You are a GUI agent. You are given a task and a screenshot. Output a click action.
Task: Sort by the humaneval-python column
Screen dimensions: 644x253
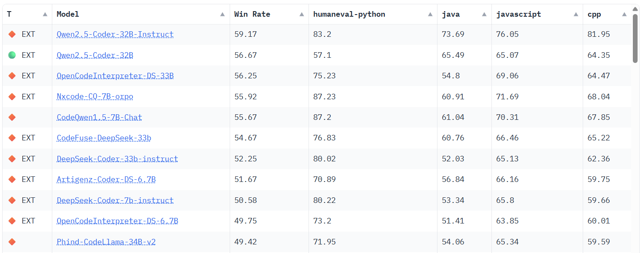430,14
